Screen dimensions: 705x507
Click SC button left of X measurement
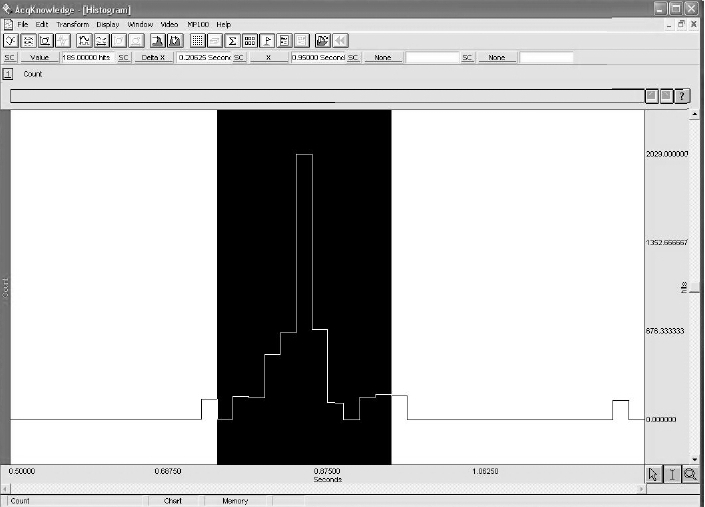click(x=239, y=58)
